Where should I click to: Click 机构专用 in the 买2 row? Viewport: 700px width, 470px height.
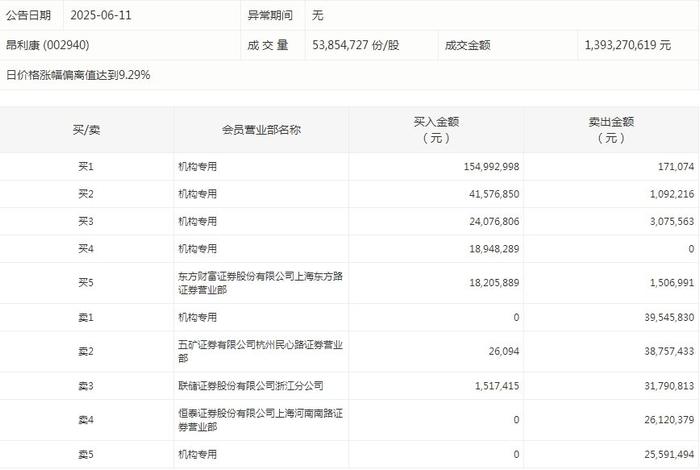(197, 194)
